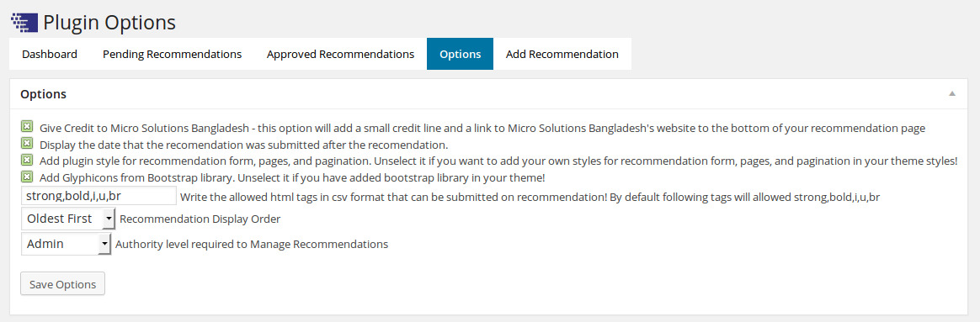
Task: Select the active Options tab
Action: point(460,54)
